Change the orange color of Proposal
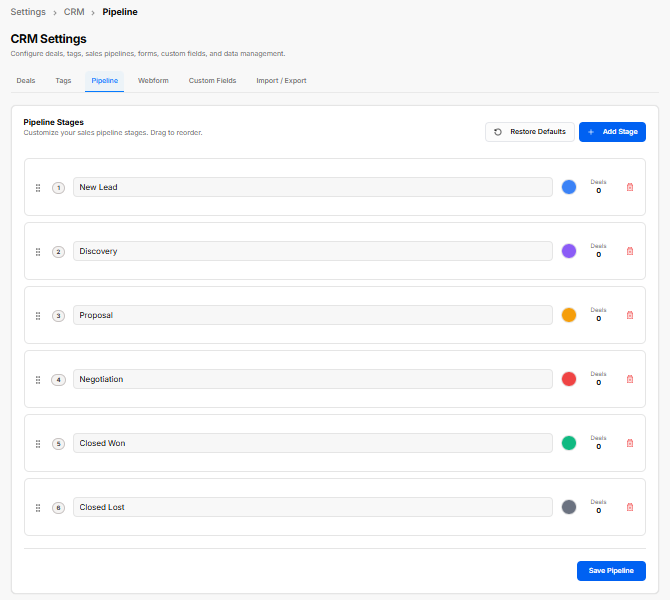 tap(569, 315)
